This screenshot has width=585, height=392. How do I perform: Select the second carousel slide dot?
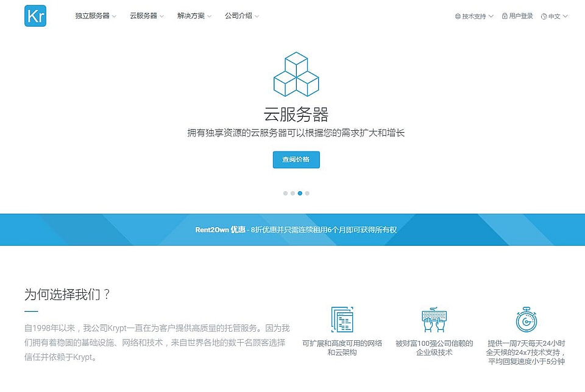(x=292, y=193)
